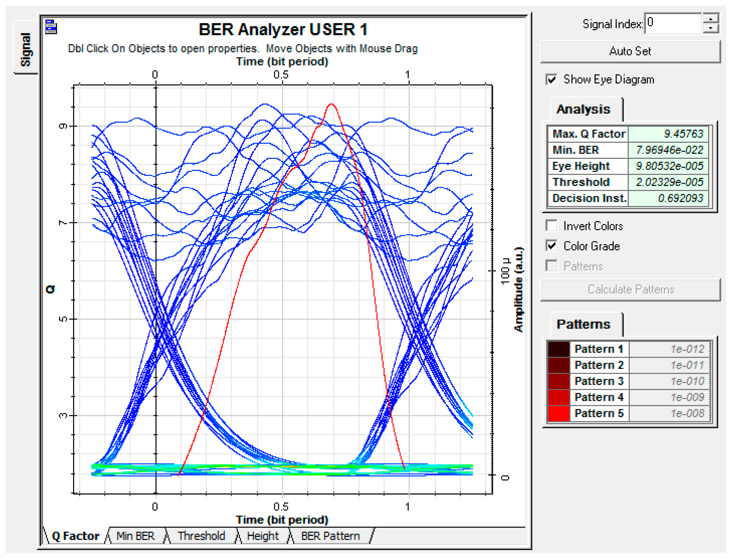Switch to the Min BER tab
The width and height of the screenshot is (733, 560).
(135, 536)
